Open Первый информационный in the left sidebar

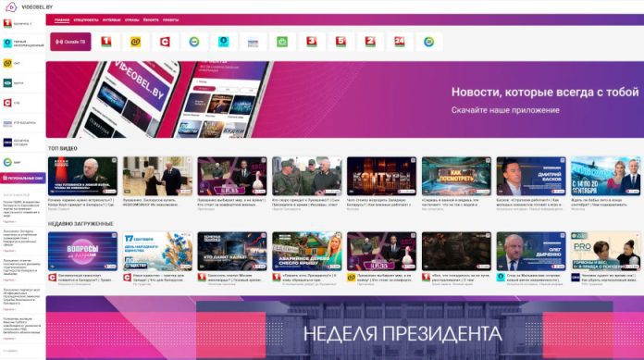pyautogui.click(x=22, y=43)
